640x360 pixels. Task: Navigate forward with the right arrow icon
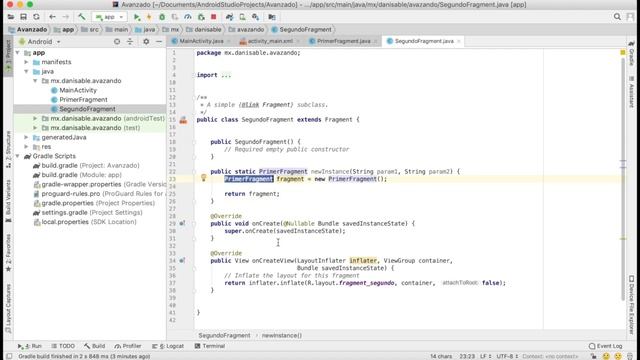coord(65,17)
